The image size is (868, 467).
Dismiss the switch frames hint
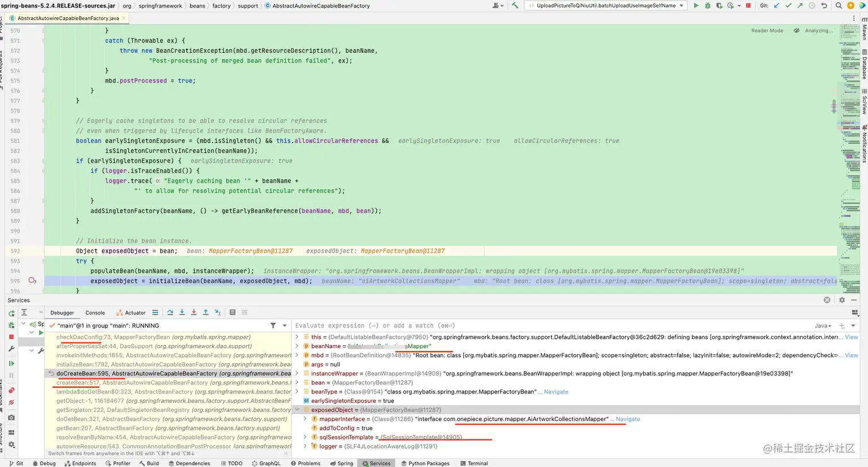pos(287,453)
